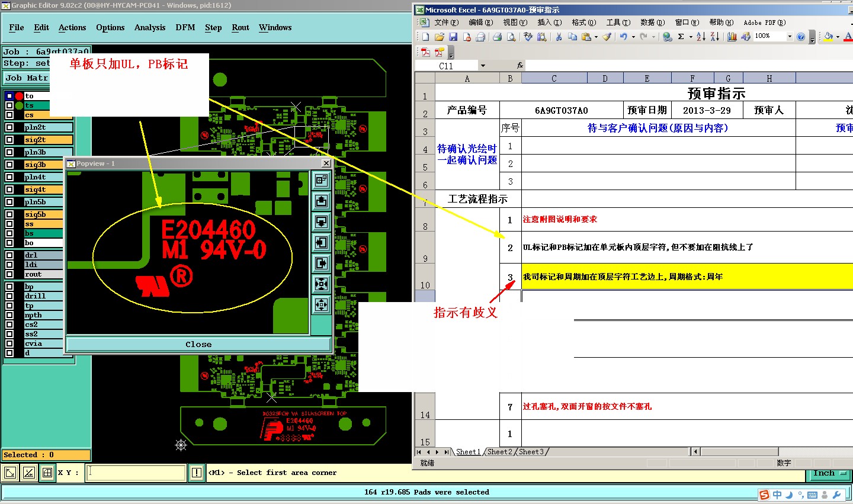Open Paste options dropdown arrow
853x504 pixels.
tap(596, 37)
